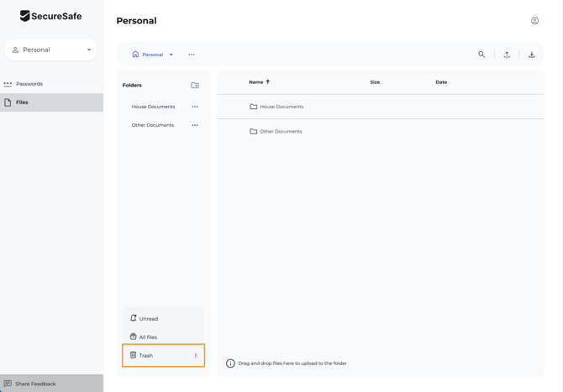
Task: Open Other Documents options menu in sidebar
Action: click(195, 125)
